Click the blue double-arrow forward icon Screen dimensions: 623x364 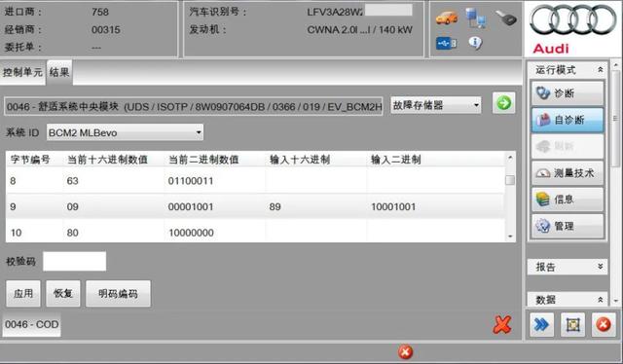[541, 325]
